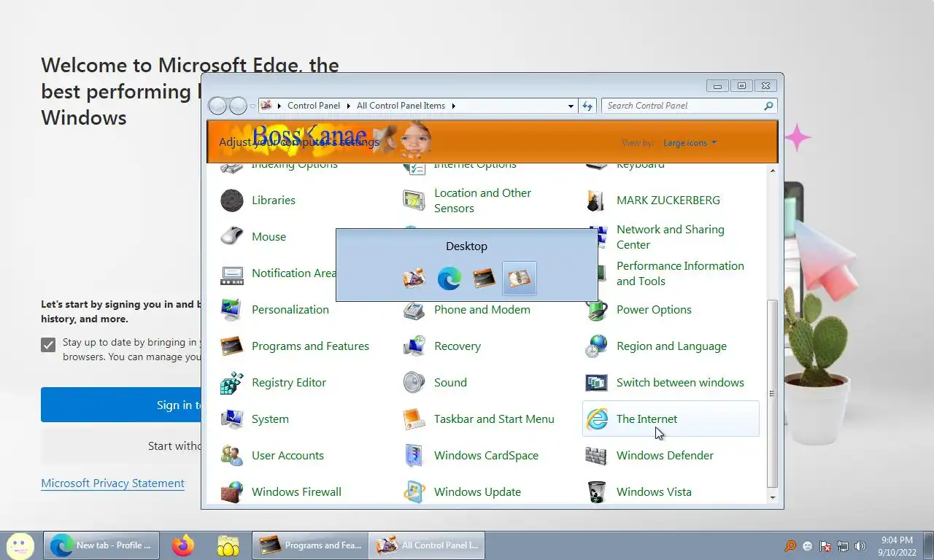Click the Sign in button in Edge
This screenshot has width=934, height=560.
click(121, 405)
